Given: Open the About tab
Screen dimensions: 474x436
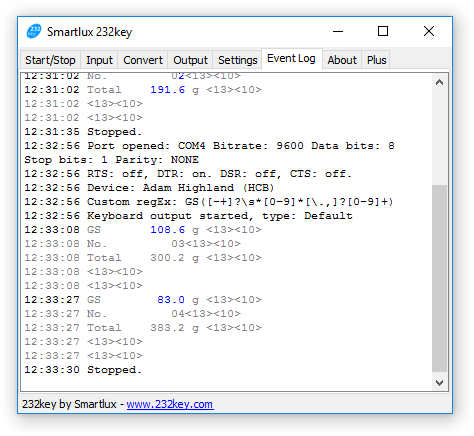Looking at the screenshot, I should pyautogui.click(x=342, y=60).
